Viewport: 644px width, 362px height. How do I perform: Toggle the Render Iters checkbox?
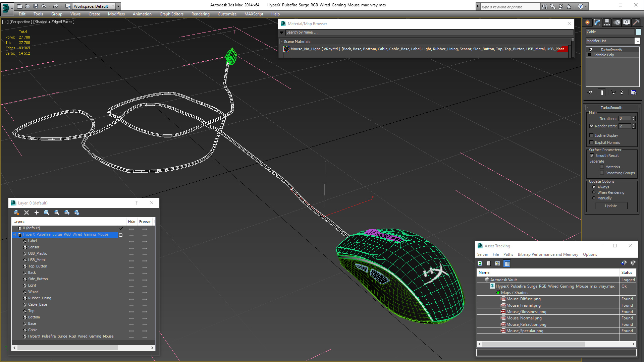pos(592,126)
